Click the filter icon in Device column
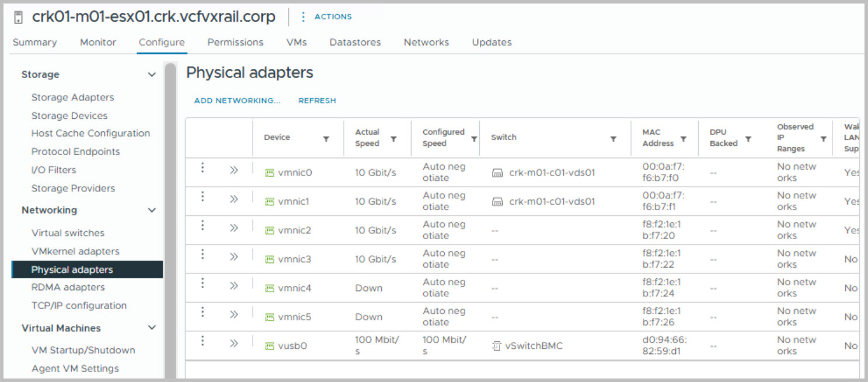868x382 pixels. [326, 139]
